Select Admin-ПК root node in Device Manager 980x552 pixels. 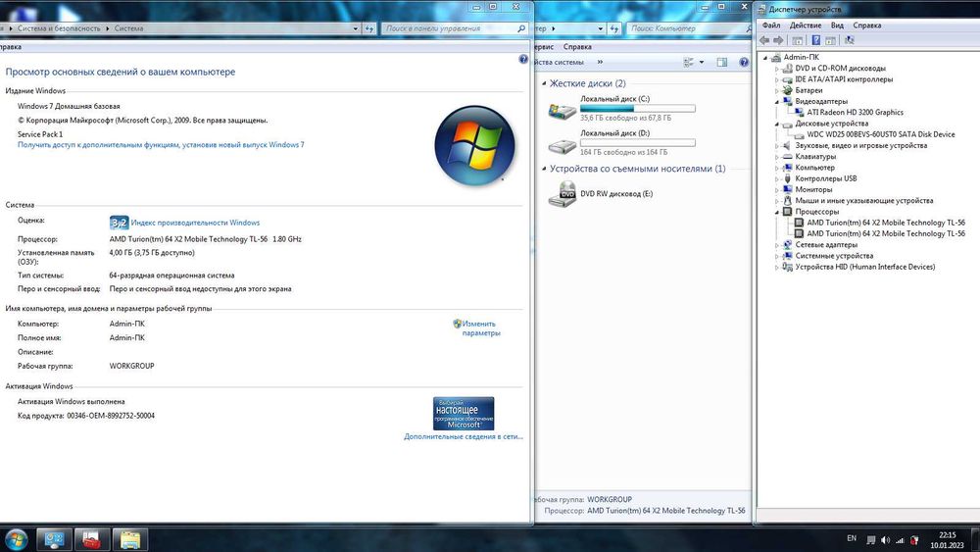click(802, 58)
